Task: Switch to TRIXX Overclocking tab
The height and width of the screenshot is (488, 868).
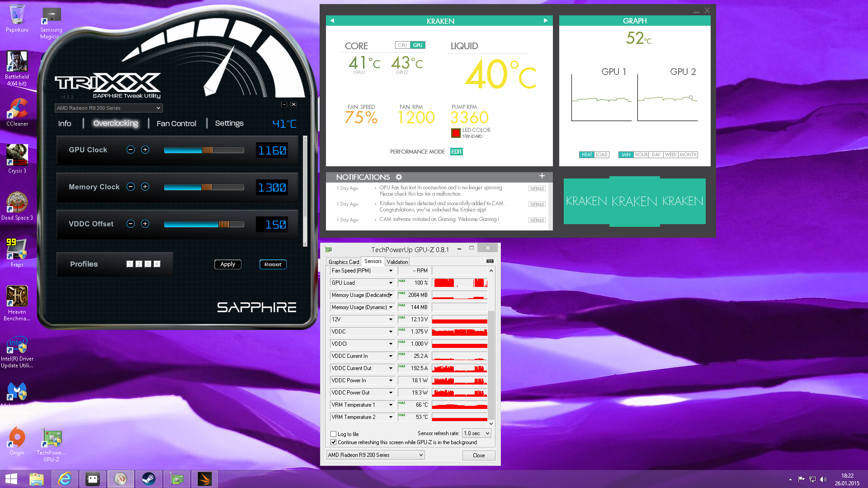Action: point(116,123)
